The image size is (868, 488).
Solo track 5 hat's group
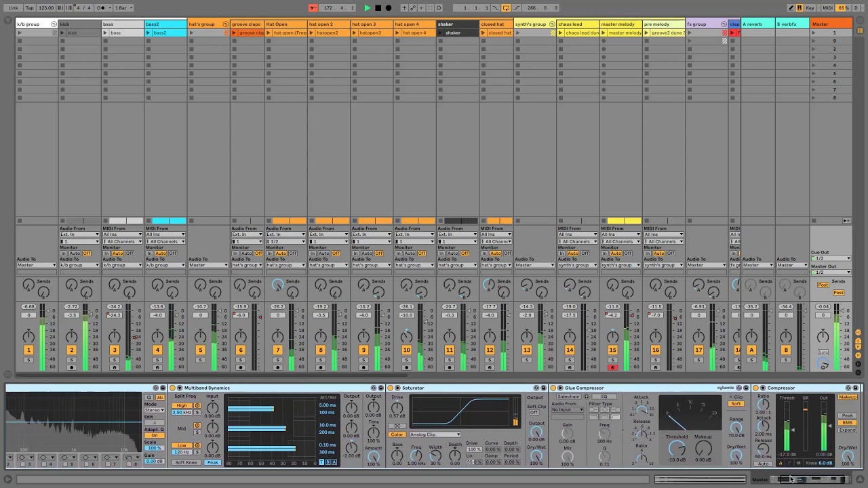coord(200,359)
